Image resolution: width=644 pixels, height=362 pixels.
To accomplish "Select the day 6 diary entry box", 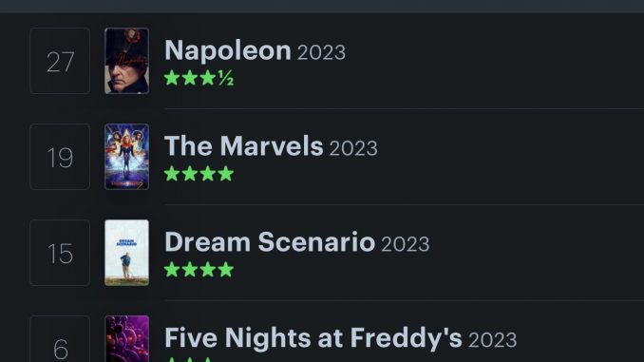I will [60, 338].
